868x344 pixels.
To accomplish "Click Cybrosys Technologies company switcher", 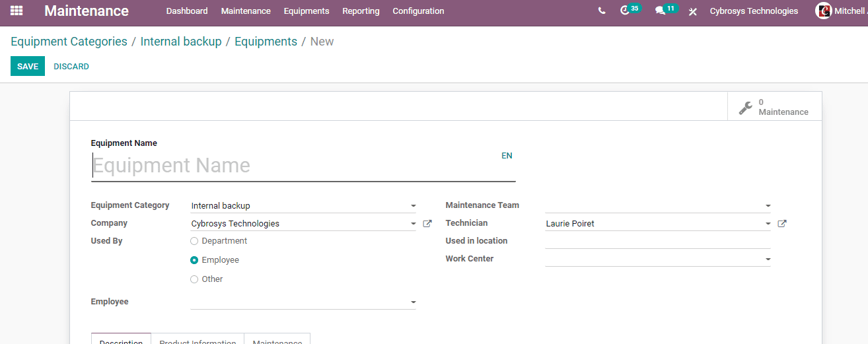I will point(754,11).
